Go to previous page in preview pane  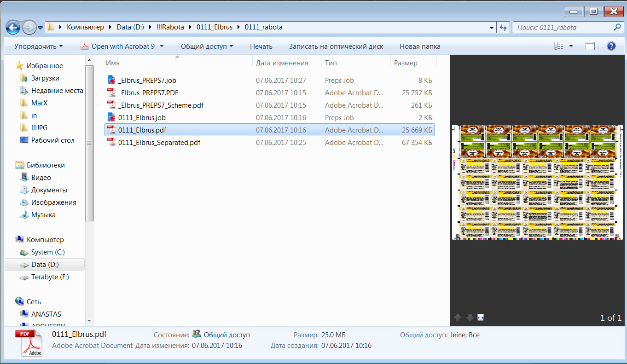click(458, 318)
